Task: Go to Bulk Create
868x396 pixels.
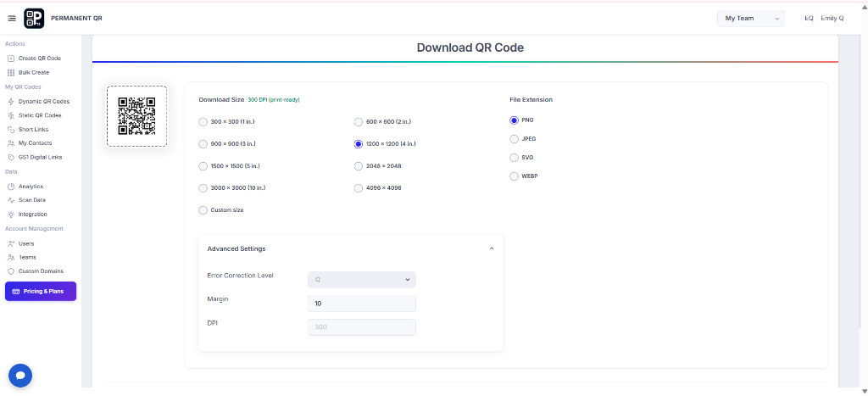Action: 34,73
